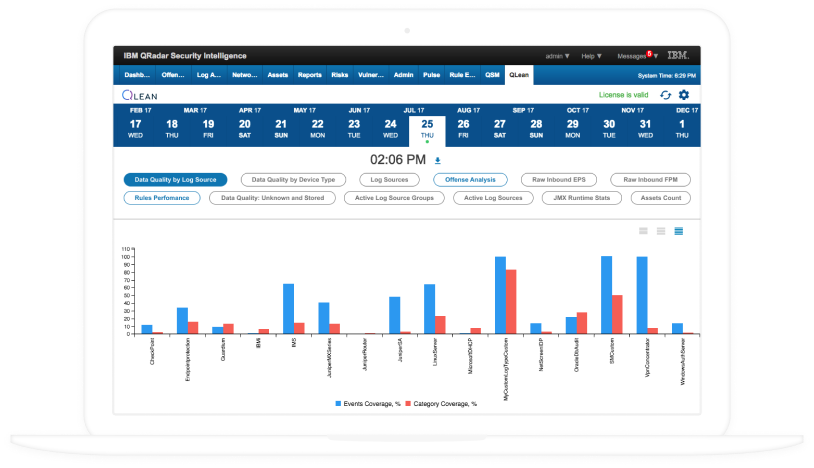
Task: Select the middle chart layout view icon
Action: point(661,231)
